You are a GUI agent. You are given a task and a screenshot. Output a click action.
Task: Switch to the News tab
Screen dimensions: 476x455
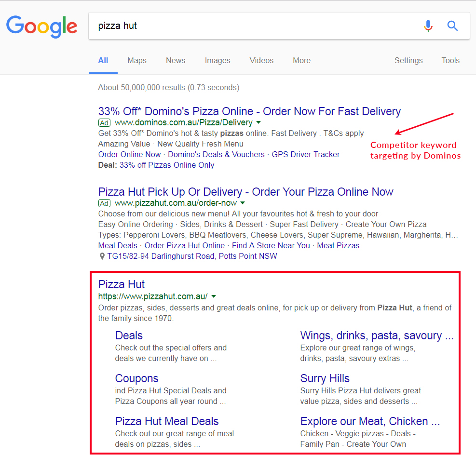(176, 60)
